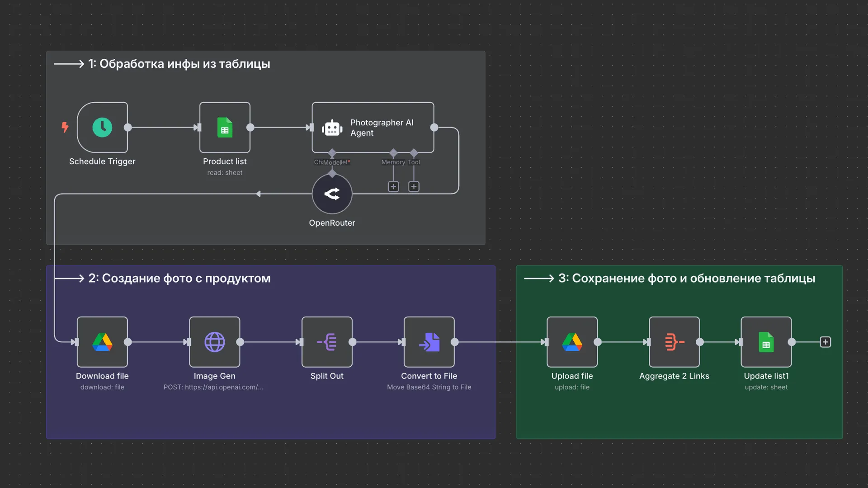The image size is (868, 488).
Task: Click the OpenRouter model node
Action: pyautogui.click(x=332, y=194)
